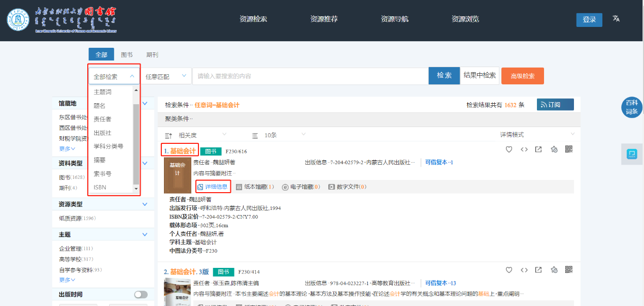Click the sort order icon beside 相关度
The width and height of the screenshot is (644, 306).
168,135
